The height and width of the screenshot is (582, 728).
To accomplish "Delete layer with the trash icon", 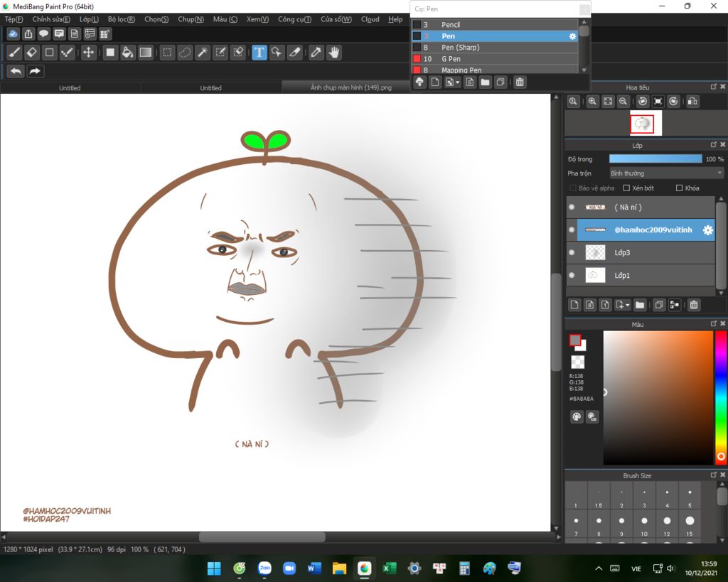I will click(694, 305).
